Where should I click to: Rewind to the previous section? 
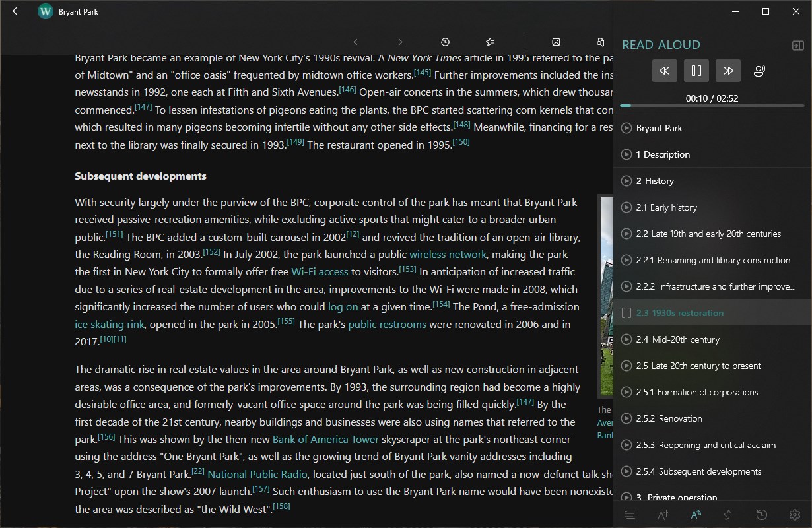(x=665, y=71)
